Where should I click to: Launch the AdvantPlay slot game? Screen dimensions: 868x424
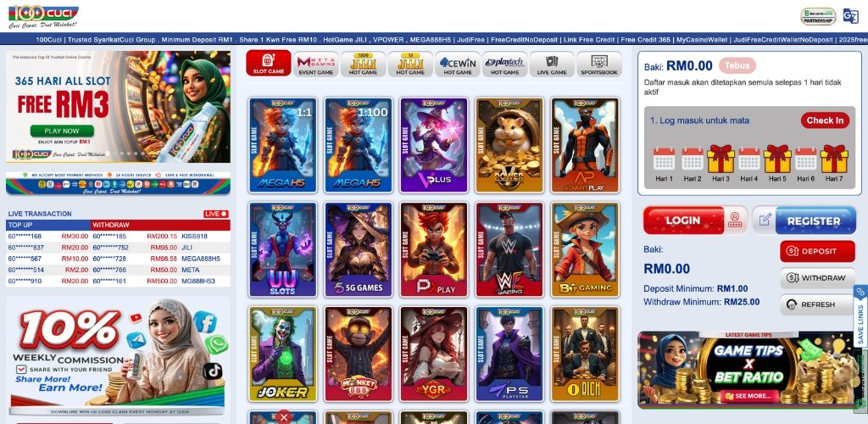tap(585, 145)
